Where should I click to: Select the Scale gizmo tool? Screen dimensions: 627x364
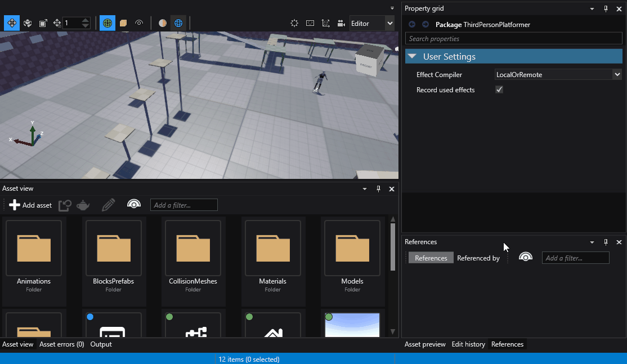pyautogui.click(x=43, y=23)
